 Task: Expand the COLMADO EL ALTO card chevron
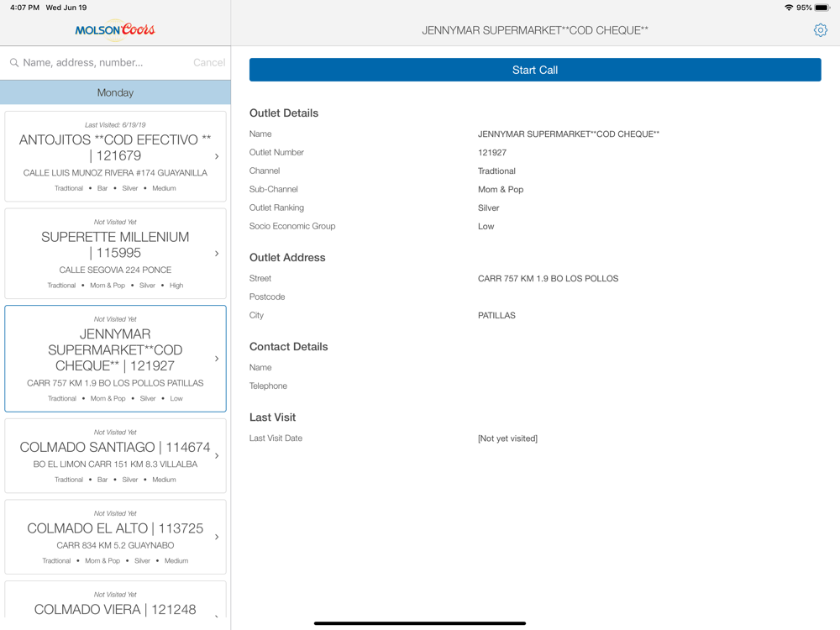pyautogui.click(x=217, y=537)
